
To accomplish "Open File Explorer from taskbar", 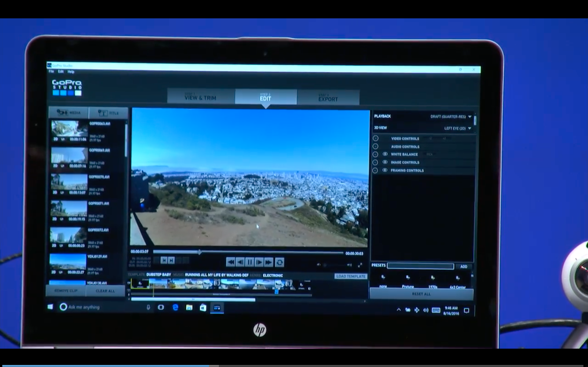I will tap(189, 308).
